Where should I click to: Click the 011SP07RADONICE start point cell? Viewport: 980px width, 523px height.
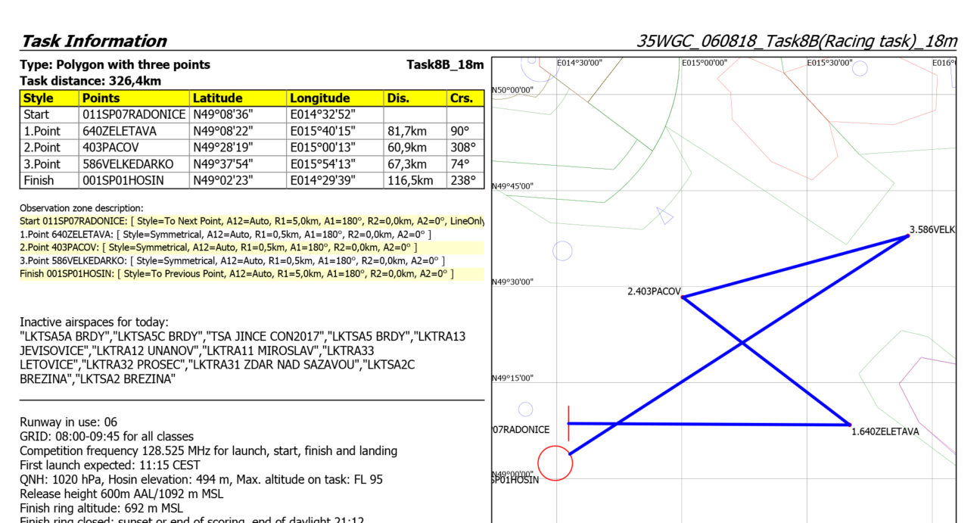(x=134, y=114)
